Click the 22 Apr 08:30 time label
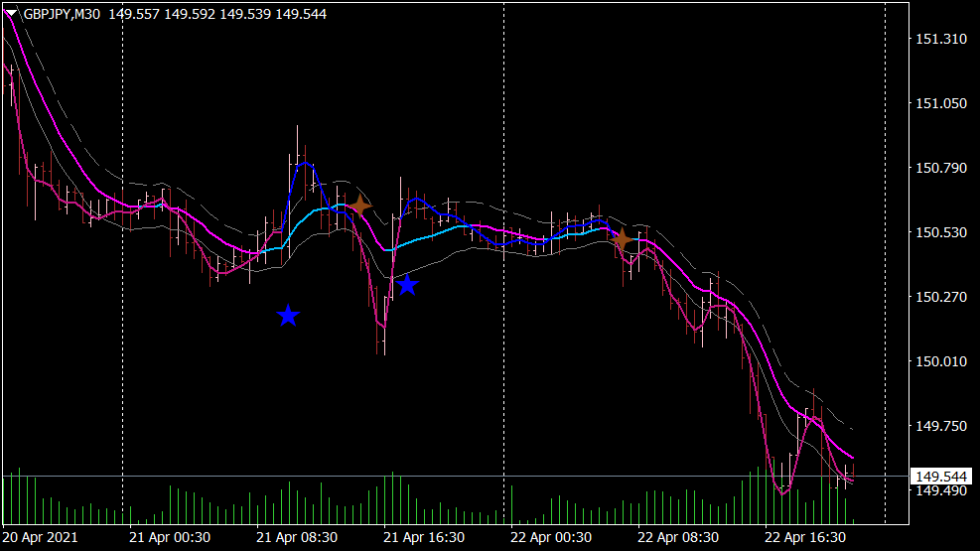 click(x=678, y=537)
